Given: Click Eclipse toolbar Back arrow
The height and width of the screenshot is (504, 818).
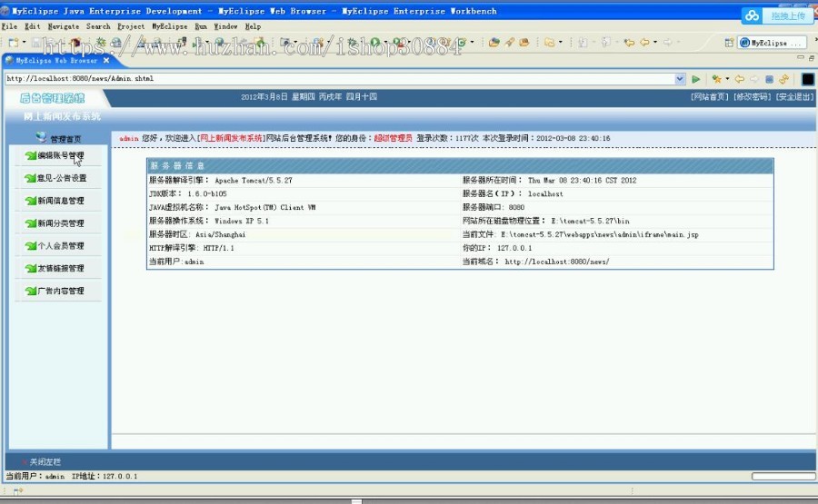Looking at the screenshot, I should click(644, 43).
